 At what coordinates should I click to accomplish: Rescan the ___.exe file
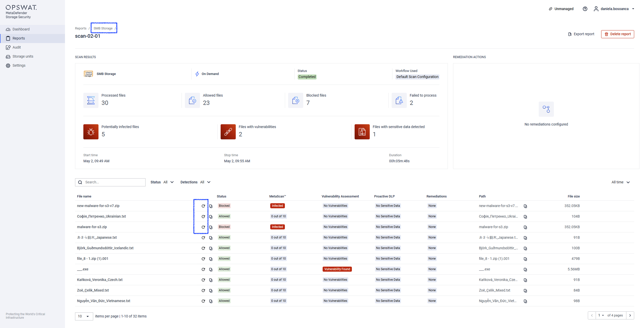[203, 269]
